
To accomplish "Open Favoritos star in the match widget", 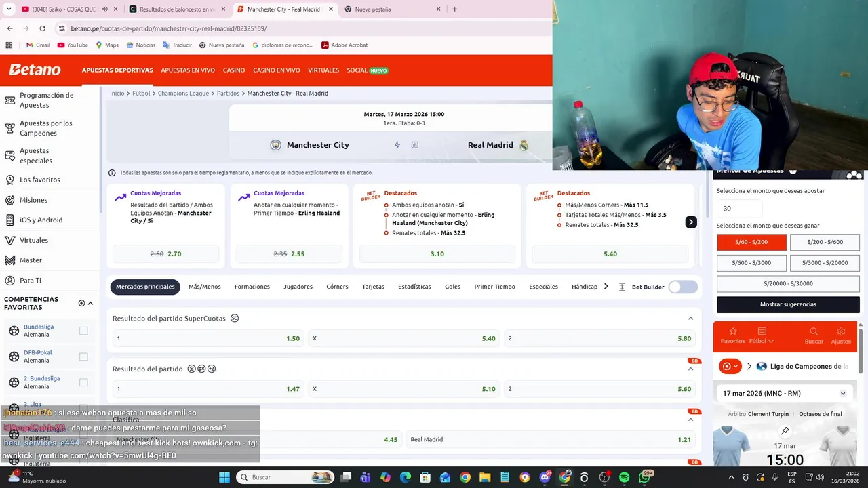I will tap(732, 335).
